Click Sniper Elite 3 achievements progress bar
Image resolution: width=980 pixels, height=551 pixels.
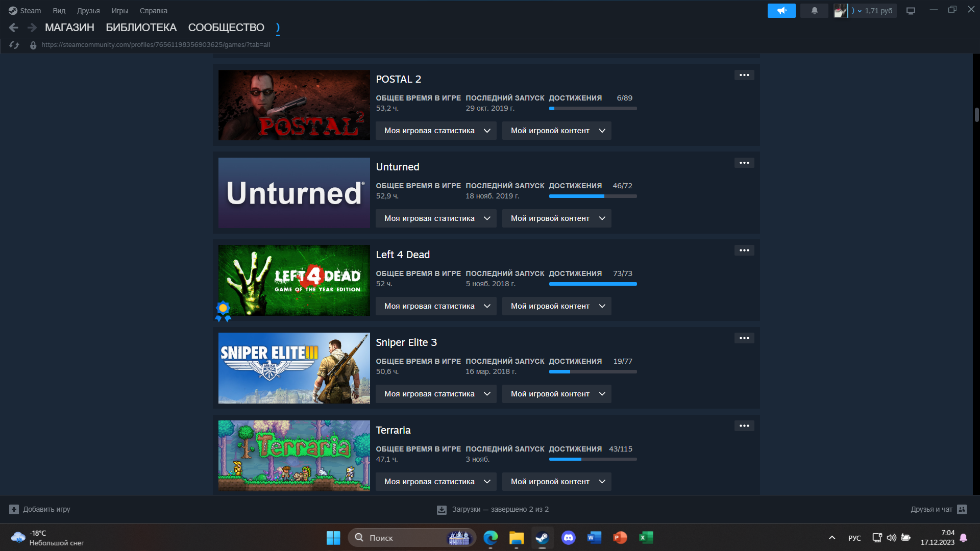[593, 372]
